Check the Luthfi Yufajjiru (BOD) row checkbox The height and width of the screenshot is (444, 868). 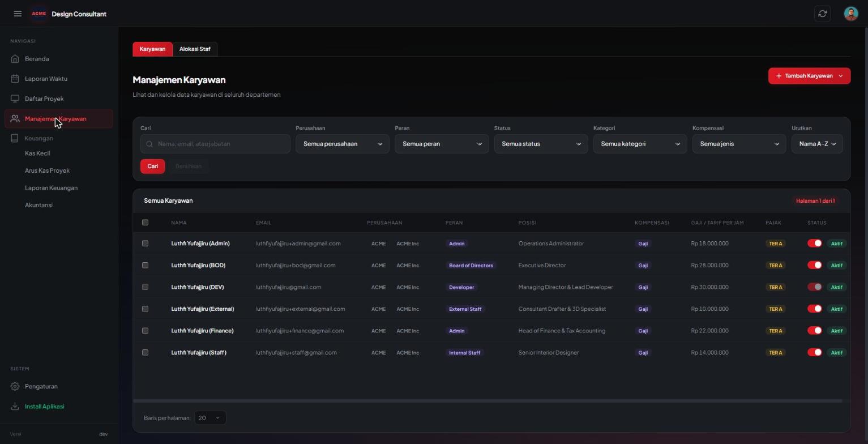[145, 265]
